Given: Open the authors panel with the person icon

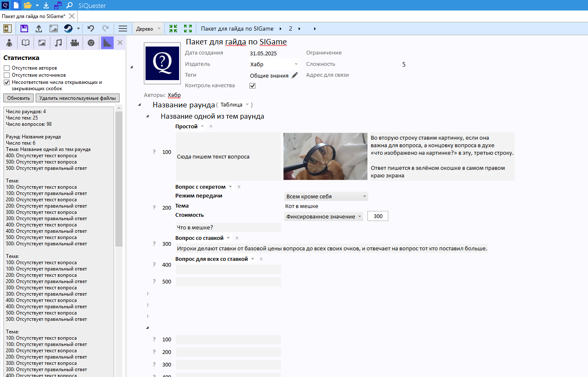Looking at the screenshot, I should coord(9,42).
